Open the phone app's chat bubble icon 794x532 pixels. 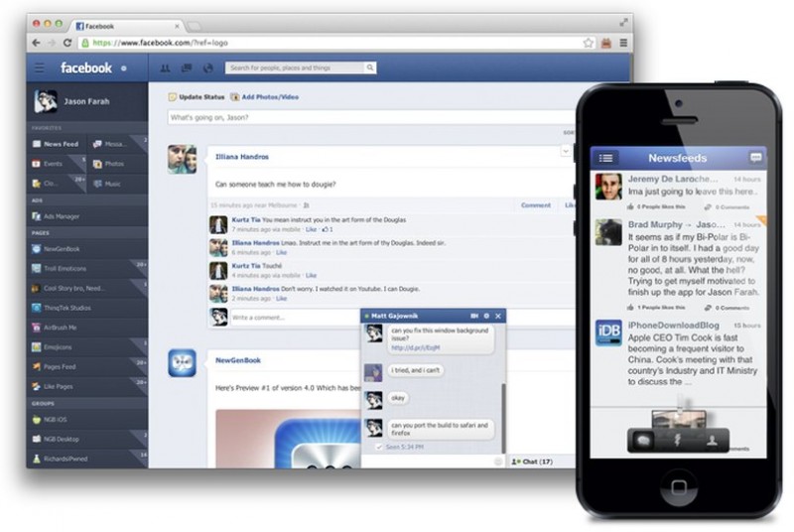755,159
